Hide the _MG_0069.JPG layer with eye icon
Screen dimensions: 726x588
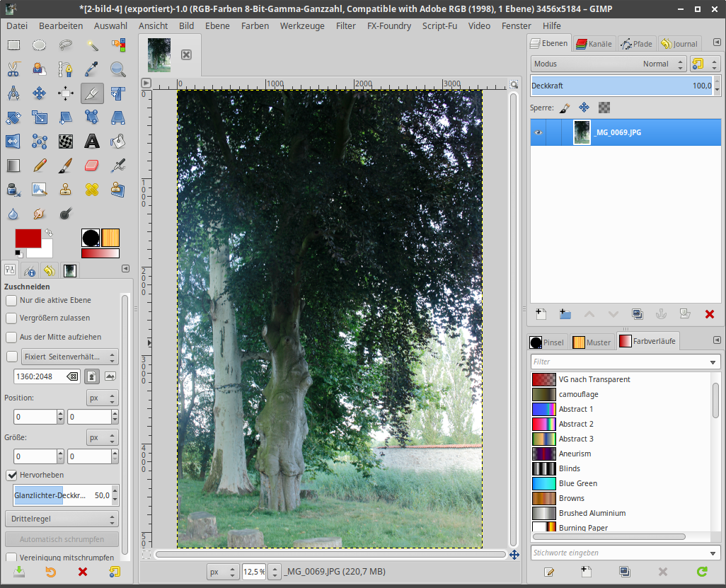[538, 132]
